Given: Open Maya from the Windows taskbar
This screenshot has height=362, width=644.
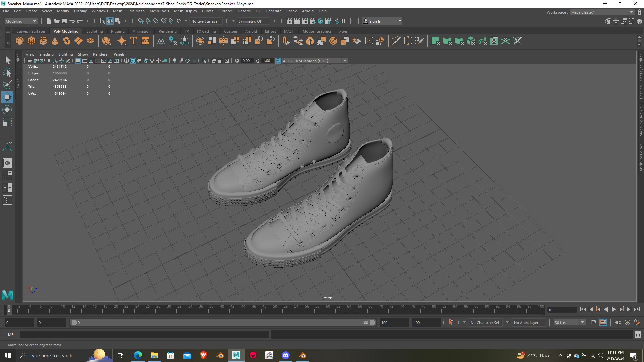Looking at the screenshot, I should point(236,355).
